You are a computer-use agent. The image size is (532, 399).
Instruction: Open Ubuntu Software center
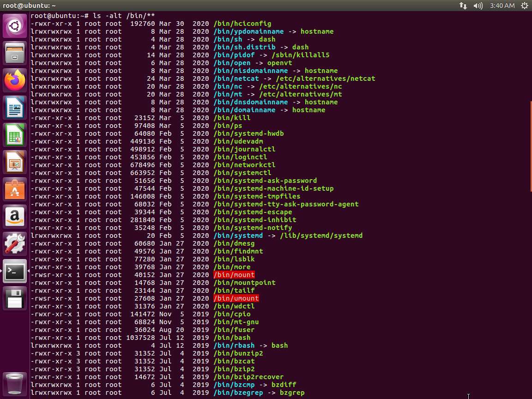click(x=15, y=190)
